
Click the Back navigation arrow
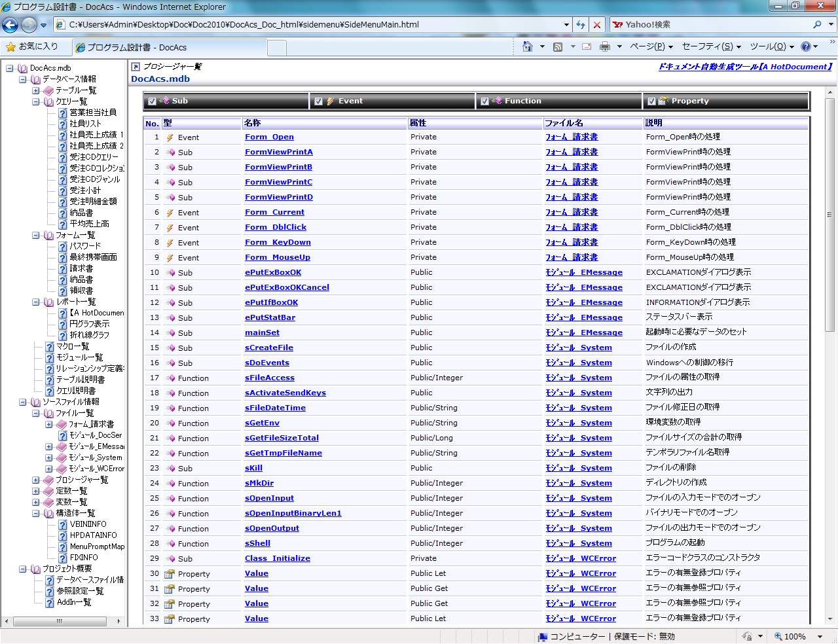tap(10, 25)
